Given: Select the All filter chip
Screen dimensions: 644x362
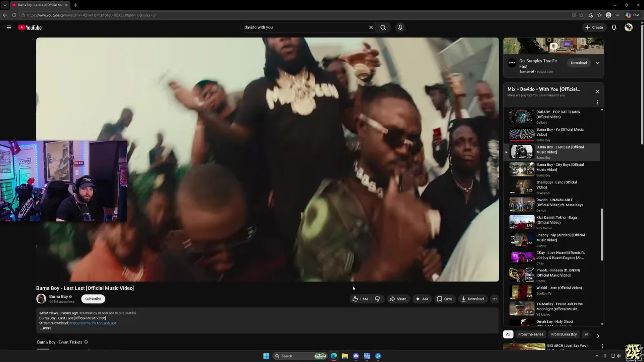Looking at the screenshot, I should point(508,334).
